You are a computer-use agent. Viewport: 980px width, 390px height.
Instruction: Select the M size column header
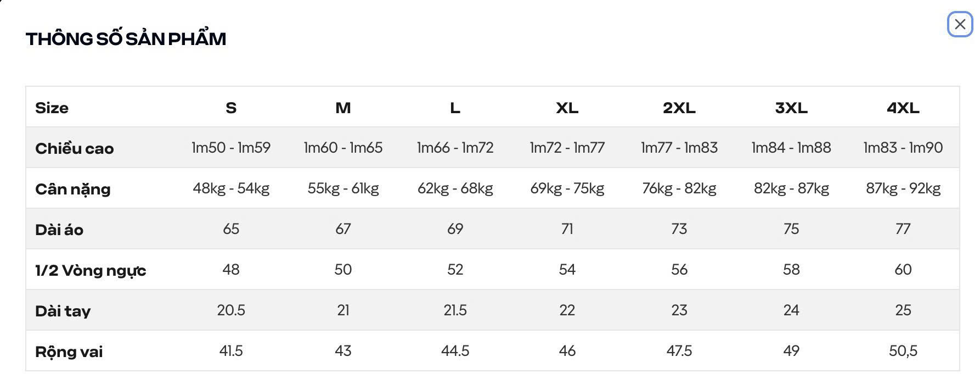pos(343,108)
